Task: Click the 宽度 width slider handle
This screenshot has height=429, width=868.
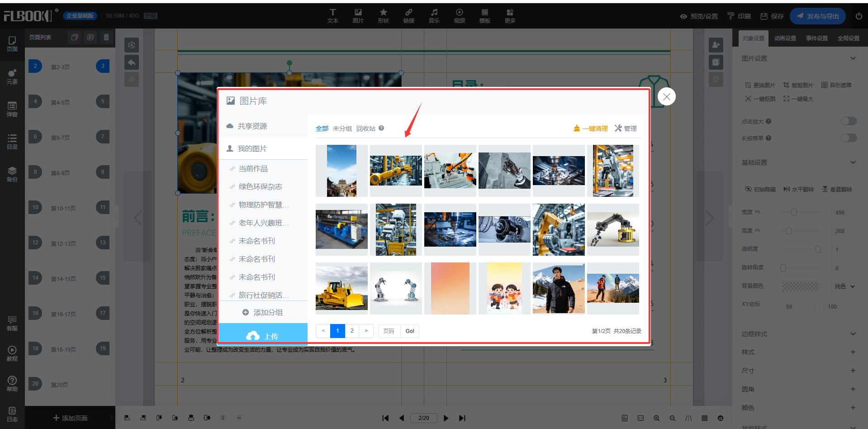Action: pos(793,212)
